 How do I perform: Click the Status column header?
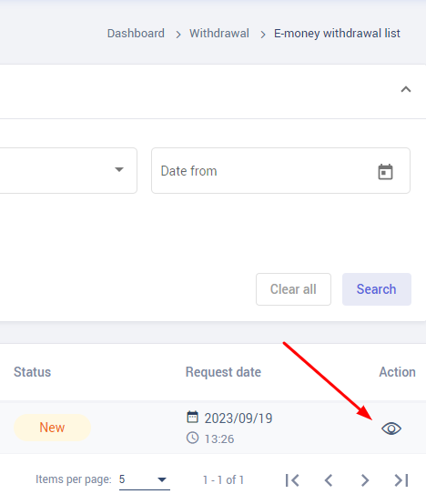32,372
